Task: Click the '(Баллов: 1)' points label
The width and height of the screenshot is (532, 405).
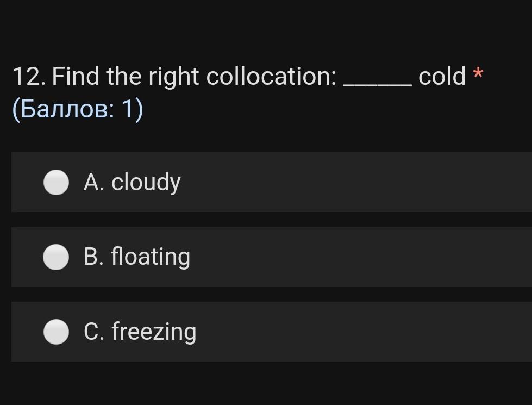Action: [77, 109]
